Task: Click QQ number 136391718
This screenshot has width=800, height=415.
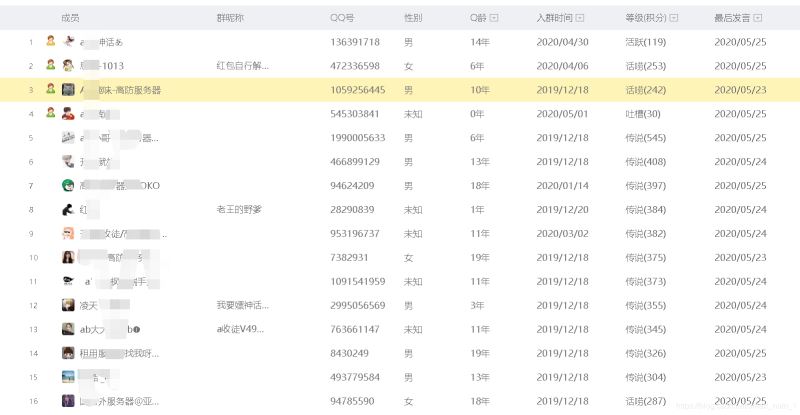Action: point(355,42)
